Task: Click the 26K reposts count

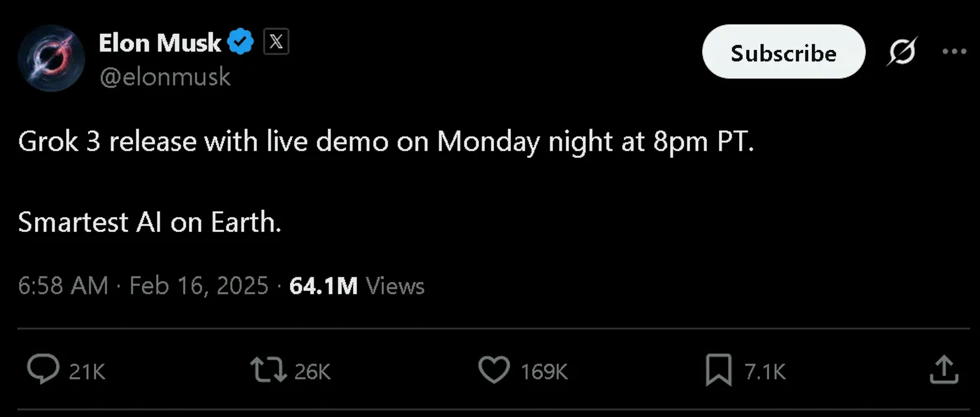Action: tap(312, 372)
